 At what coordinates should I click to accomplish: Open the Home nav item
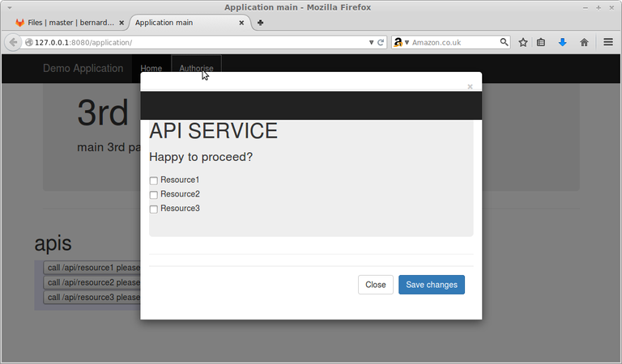tap(151, 68)
